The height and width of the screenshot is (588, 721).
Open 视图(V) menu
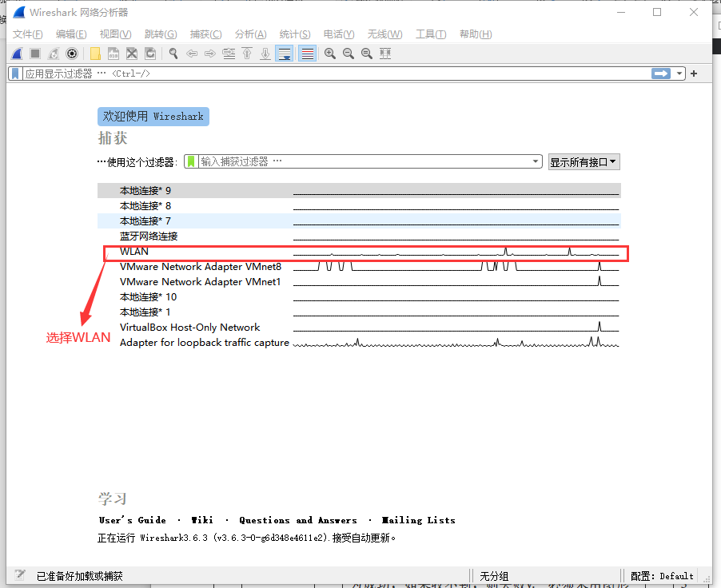115,34
